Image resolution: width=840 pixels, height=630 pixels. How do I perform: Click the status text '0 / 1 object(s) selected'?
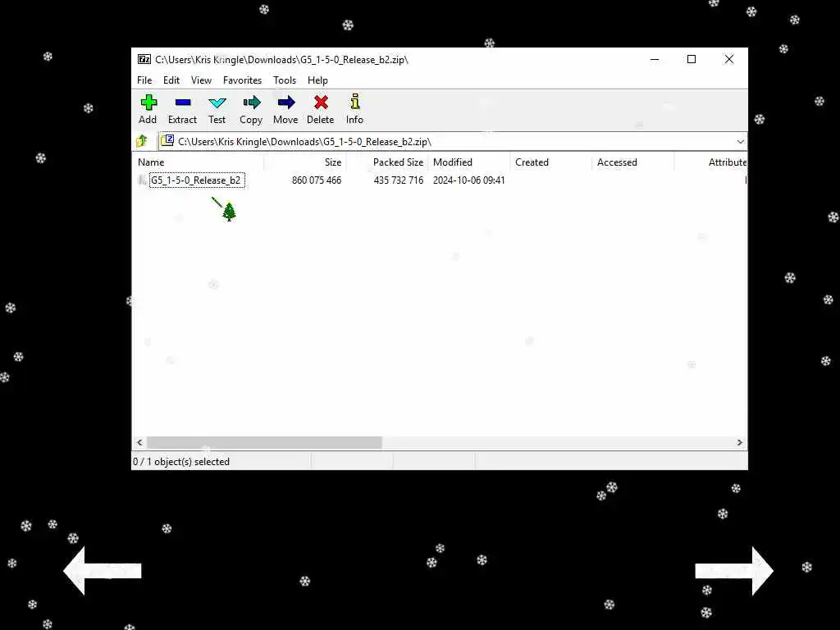(181, 462)
